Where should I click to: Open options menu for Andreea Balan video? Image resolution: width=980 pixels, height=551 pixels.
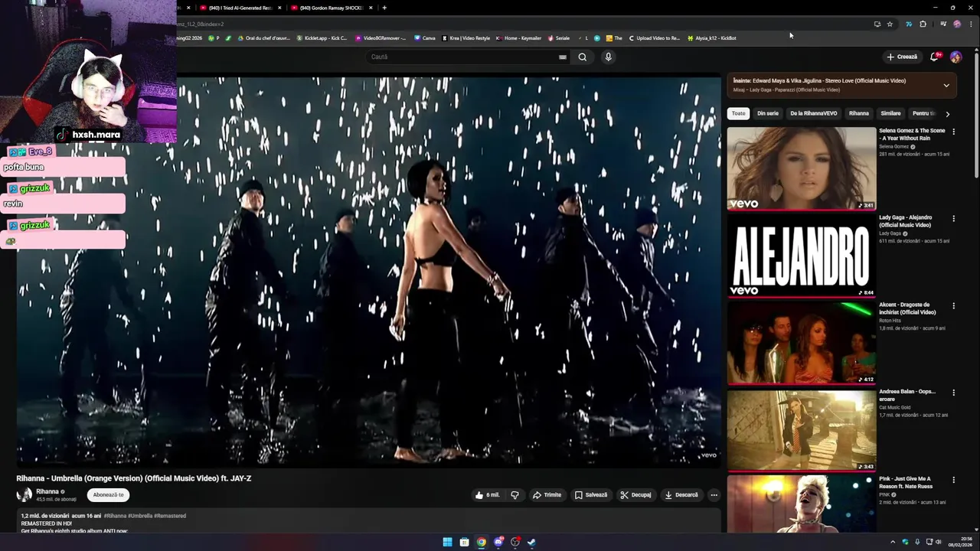953,393
